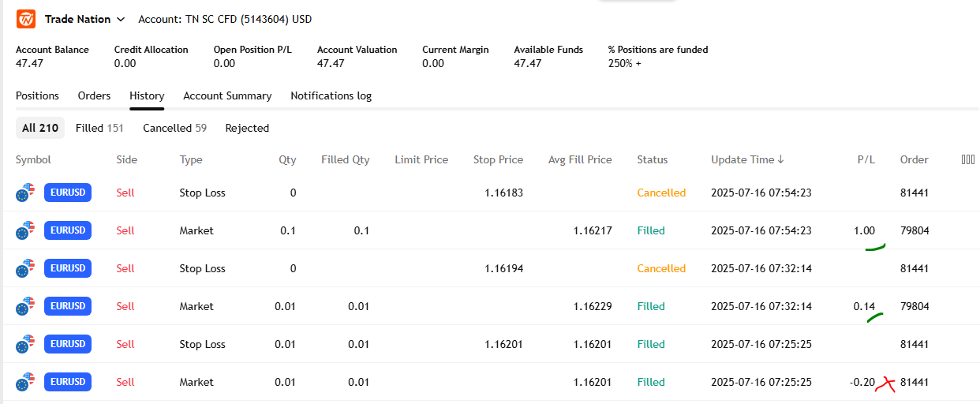Open the Notifications log tab
This screenshot has width=980, height=404.
[331, 95]
